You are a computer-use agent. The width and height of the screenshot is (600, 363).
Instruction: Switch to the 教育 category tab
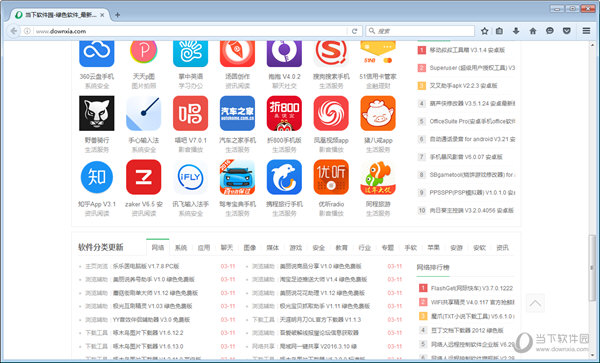341,248
